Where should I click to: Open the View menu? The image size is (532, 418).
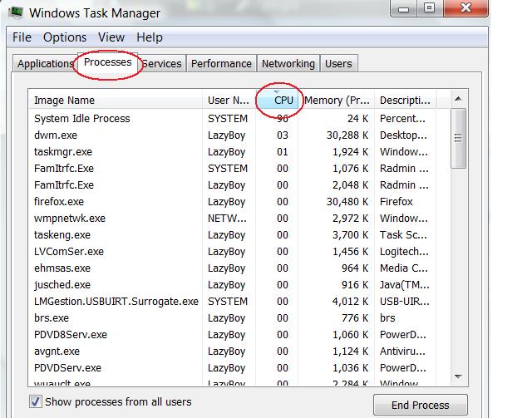tap(111, 37)
